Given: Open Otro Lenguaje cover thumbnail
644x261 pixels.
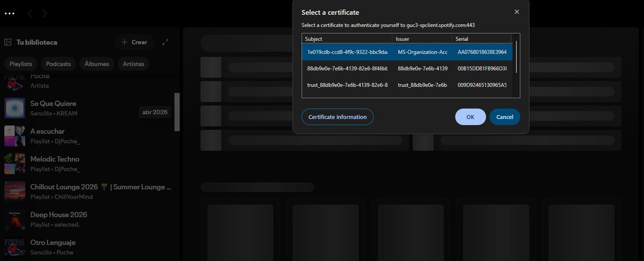Looking at the screenshot, I should coord(15,247).
